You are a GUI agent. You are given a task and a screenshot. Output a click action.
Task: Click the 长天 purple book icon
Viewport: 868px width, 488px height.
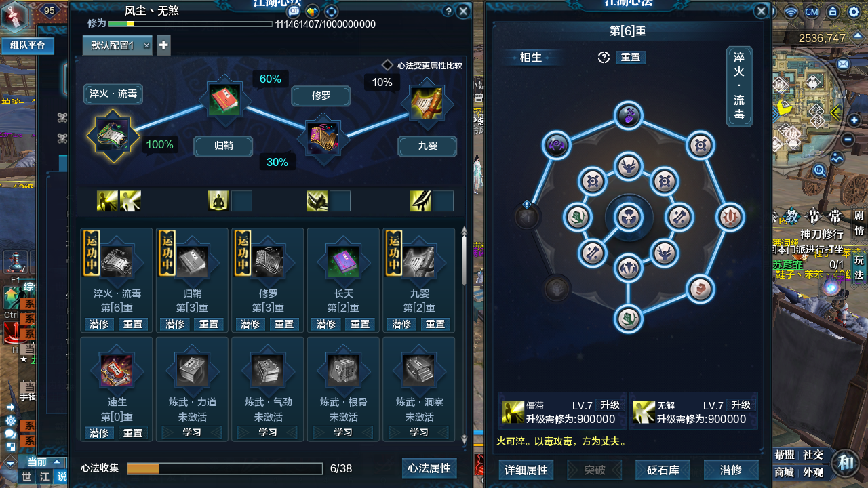point(343,261)
